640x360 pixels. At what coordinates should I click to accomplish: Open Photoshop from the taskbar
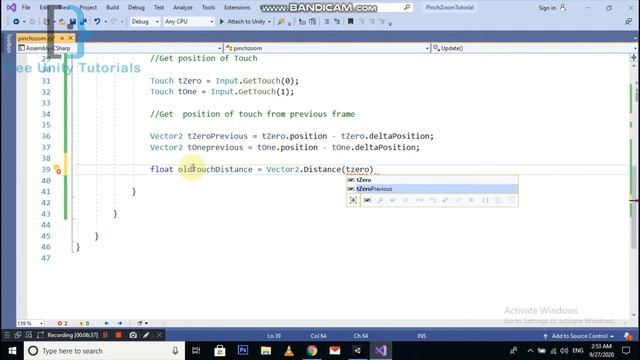click(x=243, y=351)
